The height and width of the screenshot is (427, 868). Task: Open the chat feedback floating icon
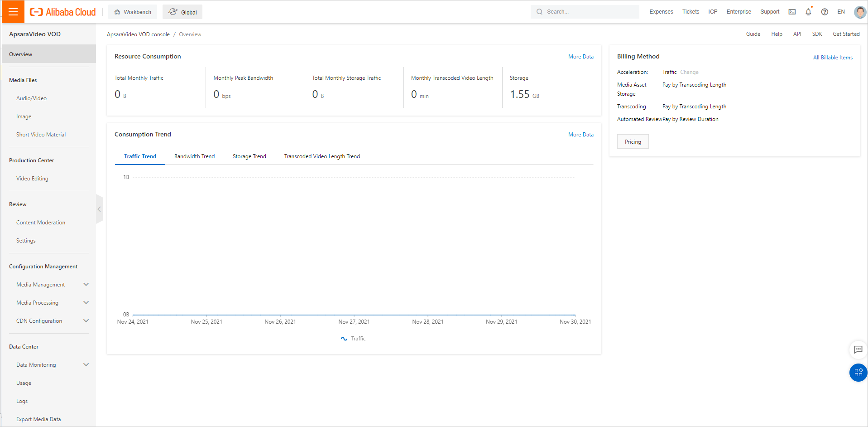coord(858,349)
